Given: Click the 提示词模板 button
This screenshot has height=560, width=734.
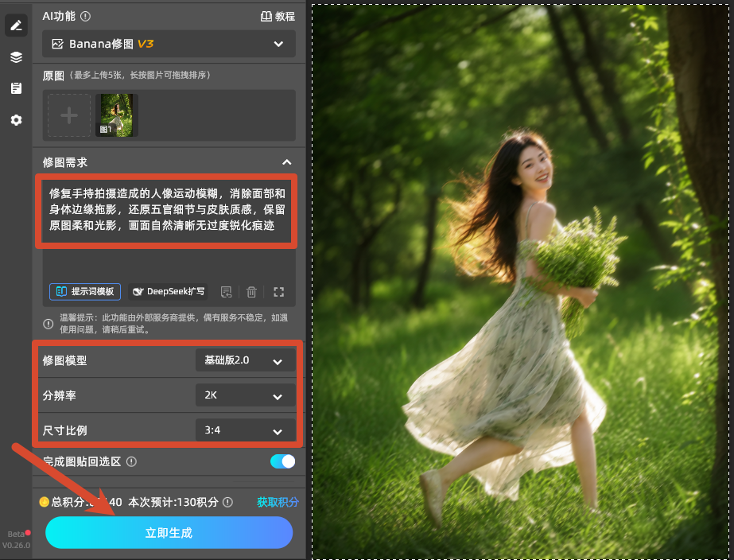Looking at the screenshot, I should click(x=85, y=292).
